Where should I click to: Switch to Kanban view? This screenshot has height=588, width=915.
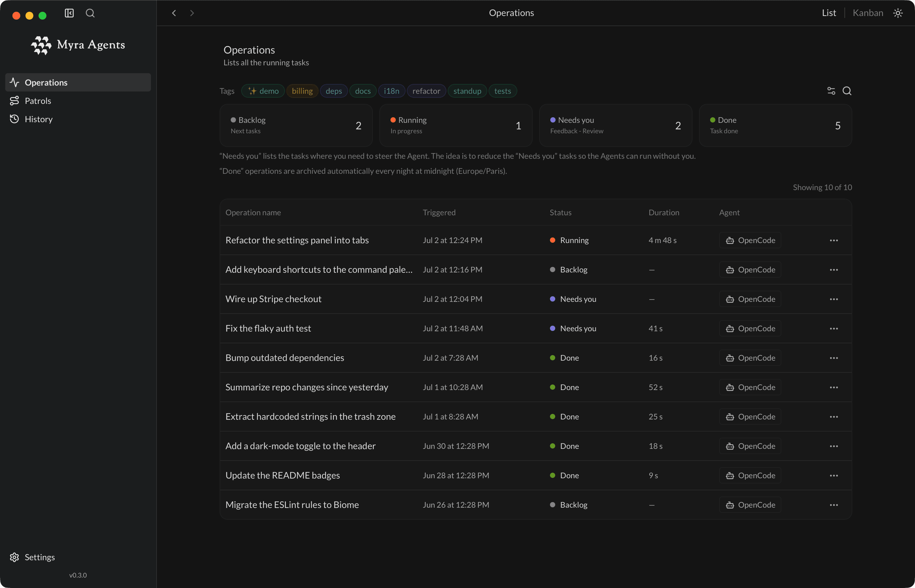pyautogui.click(x=868, y=13)
